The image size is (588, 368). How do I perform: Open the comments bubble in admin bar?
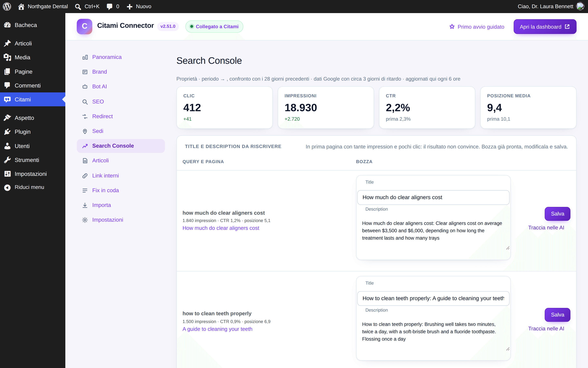[x=110, y=7]
